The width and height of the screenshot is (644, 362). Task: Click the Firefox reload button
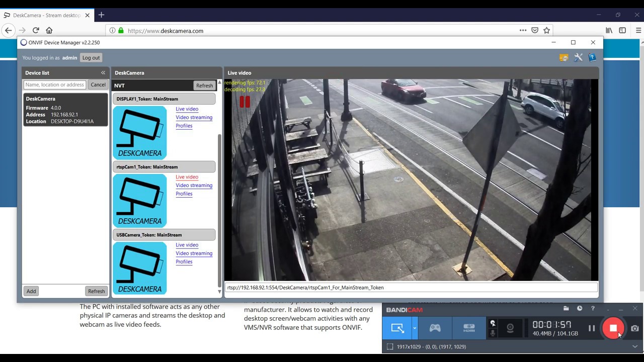click(36, 31)
